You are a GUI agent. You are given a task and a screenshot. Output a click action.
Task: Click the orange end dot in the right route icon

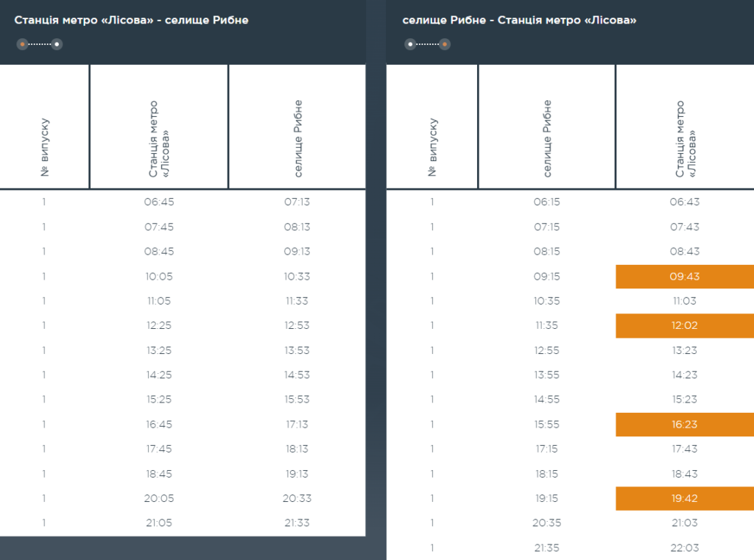(x=445, y=44)
